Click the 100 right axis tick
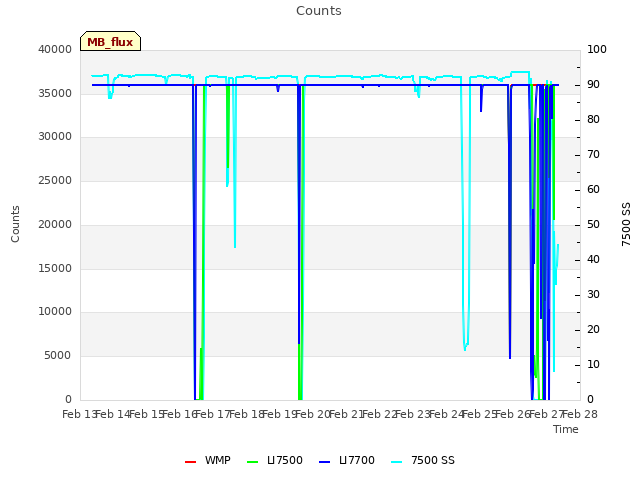Image resolution: width=640 pixels, height=480 pixels. (597, 49)
